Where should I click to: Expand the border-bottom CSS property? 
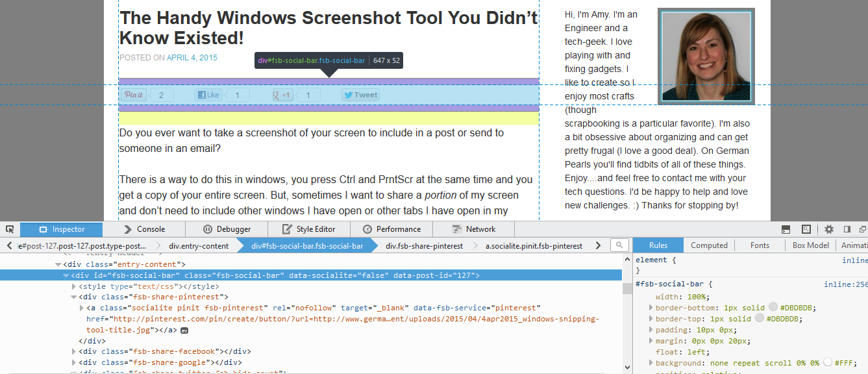[651, 308]
